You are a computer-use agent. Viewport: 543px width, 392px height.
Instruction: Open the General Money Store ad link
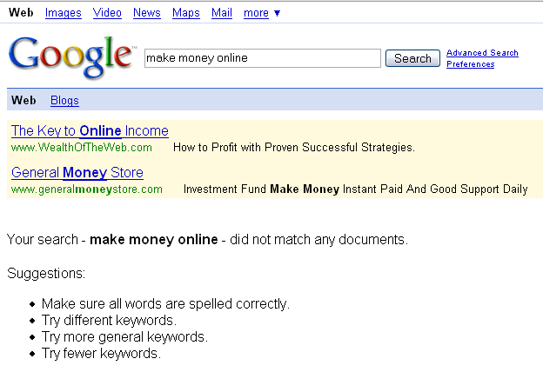tap(77, 172)
